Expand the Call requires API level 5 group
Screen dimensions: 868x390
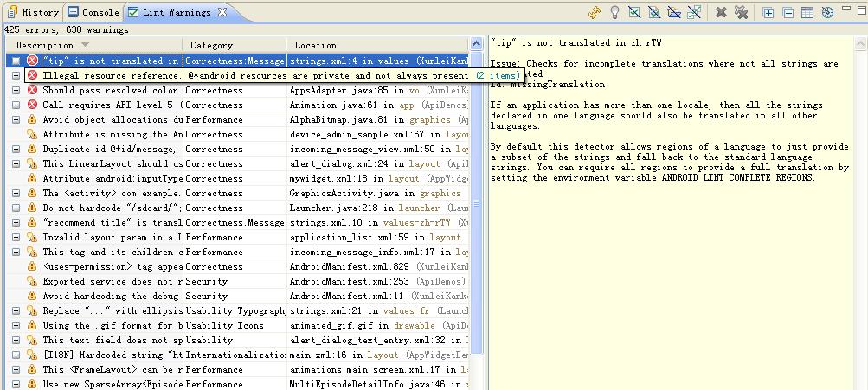coord(16,105)
